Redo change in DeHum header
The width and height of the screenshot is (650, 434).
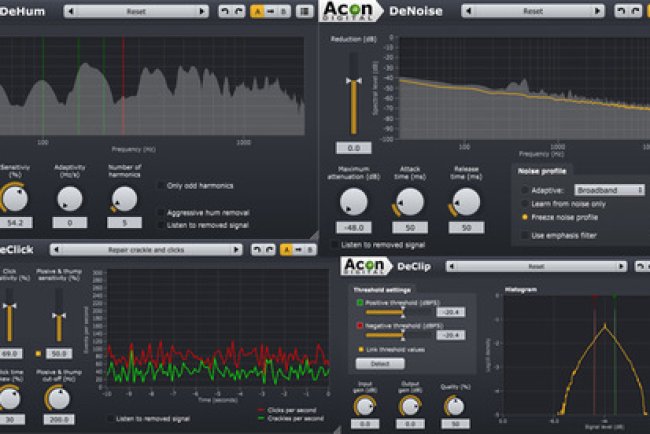point(239,11)
